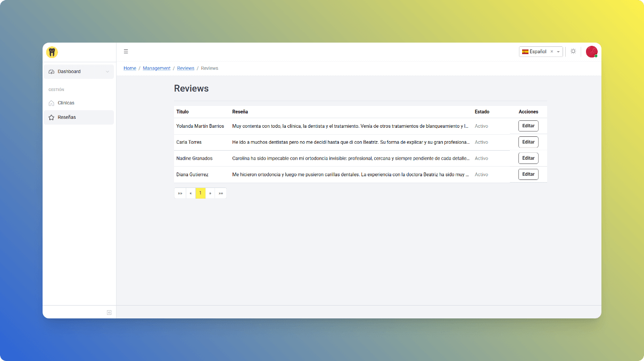Clear the Español language selection
The image size is (644, 361).
click(551, 52)
